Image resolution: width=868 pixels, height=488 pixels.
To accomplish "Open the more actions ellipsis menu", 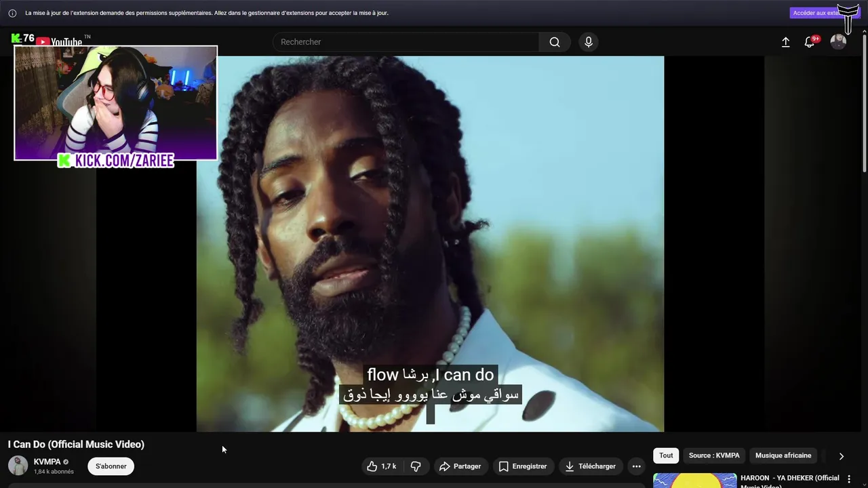I will [x=636, y=466].
